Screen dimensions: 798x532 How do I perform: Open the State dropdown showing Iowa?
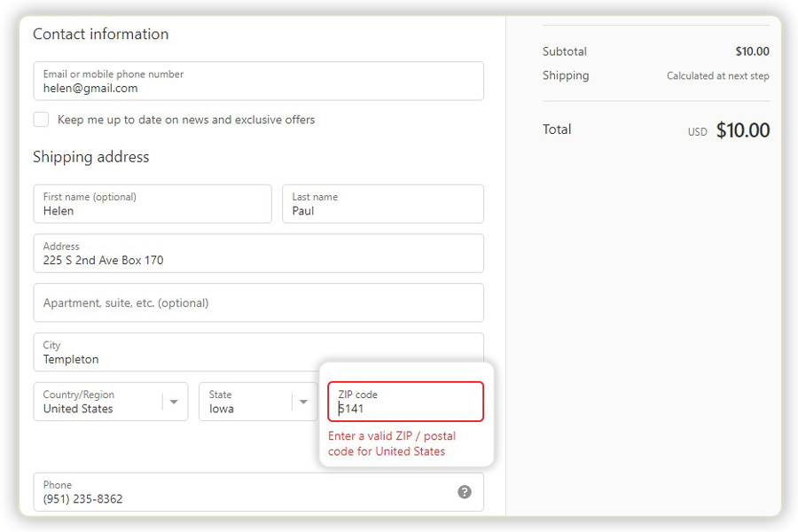click(x=258, y=402)
